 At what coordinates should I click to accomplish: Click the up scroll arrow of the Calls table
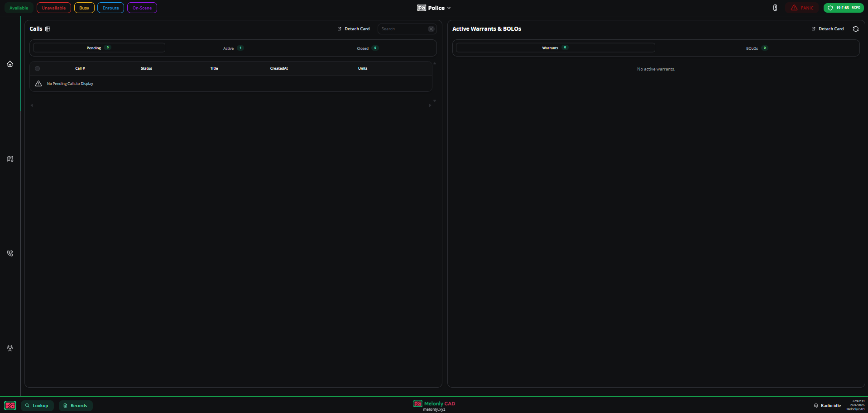[x=435, y=63]
